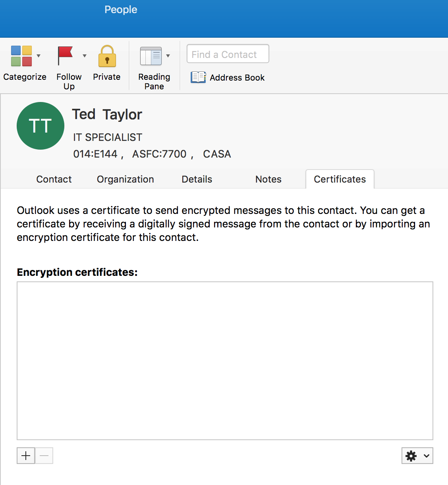Click the department value ASFC:7700
448x485 pixels.
(x=159, y=154)
